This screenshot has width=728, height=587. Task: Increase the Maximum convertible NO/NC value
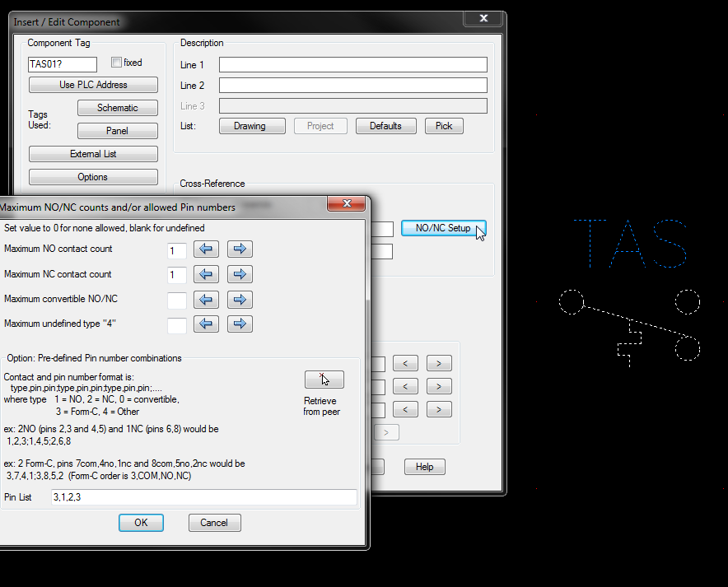[240, 299]
